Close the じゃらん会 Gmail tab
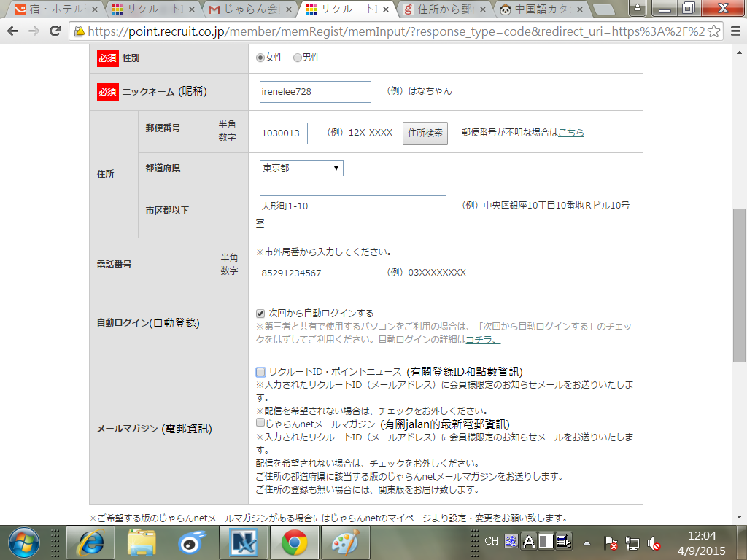The width and height of the screenshot is (747, 560). click(289, 9)
